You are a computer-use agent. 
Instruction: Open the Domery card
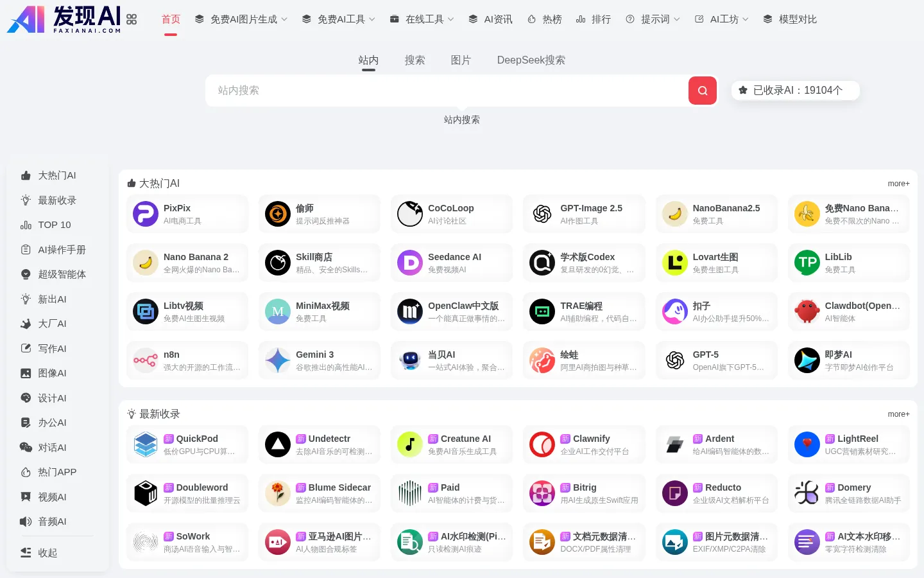click(x=849, y=493)
